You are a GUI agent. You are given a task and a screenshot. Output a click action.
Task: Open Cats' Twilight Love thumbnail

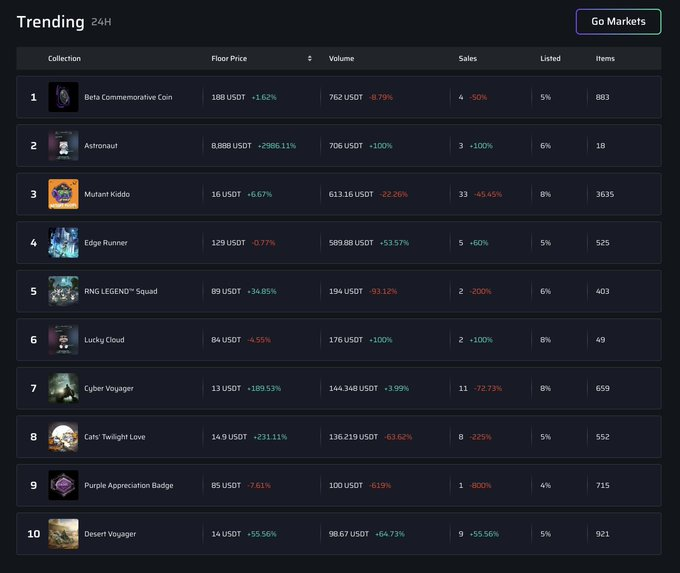[63, 437]
